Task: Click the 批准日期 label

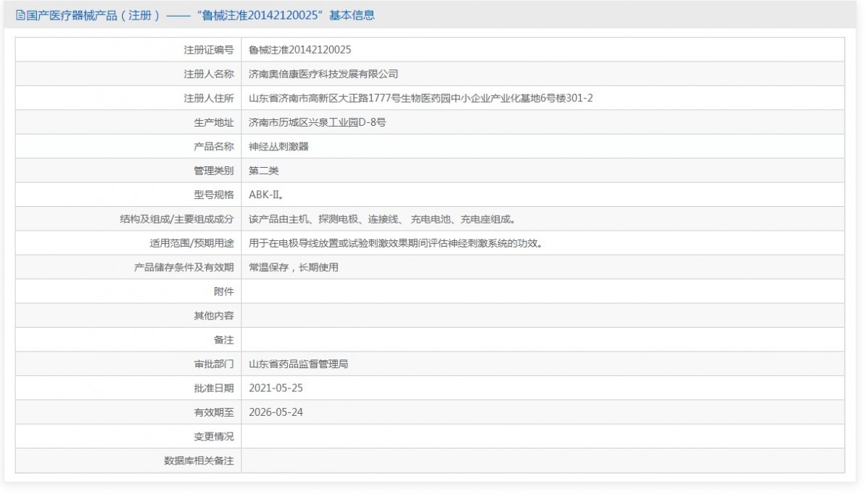Action: [x=214, y=388]
